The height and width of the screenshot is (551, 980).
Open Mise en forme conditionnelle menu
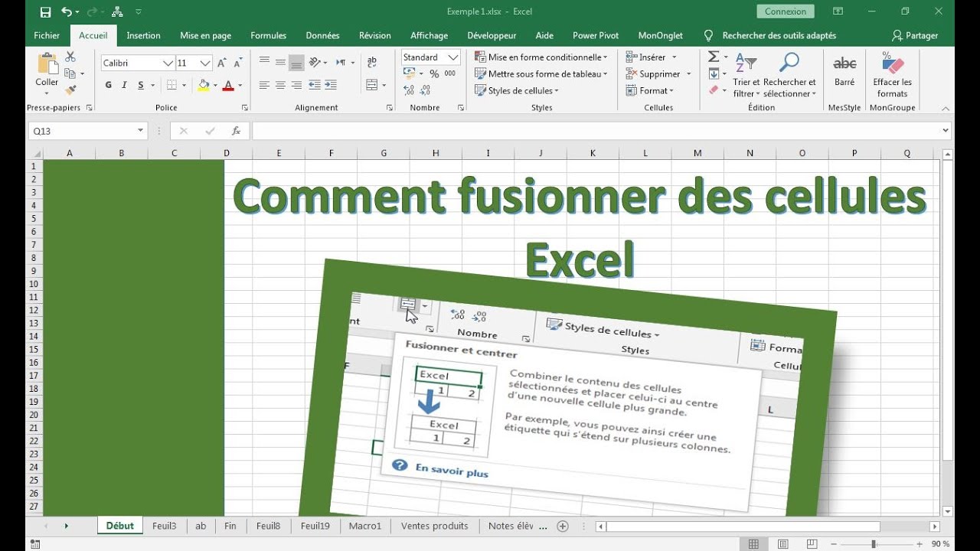click(x=541, y=57)
